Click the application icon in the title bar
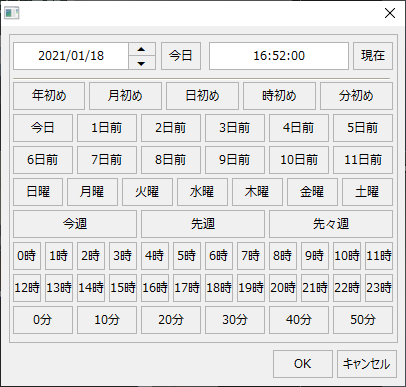This screenshot has height=387, width=406. [12, 13]
